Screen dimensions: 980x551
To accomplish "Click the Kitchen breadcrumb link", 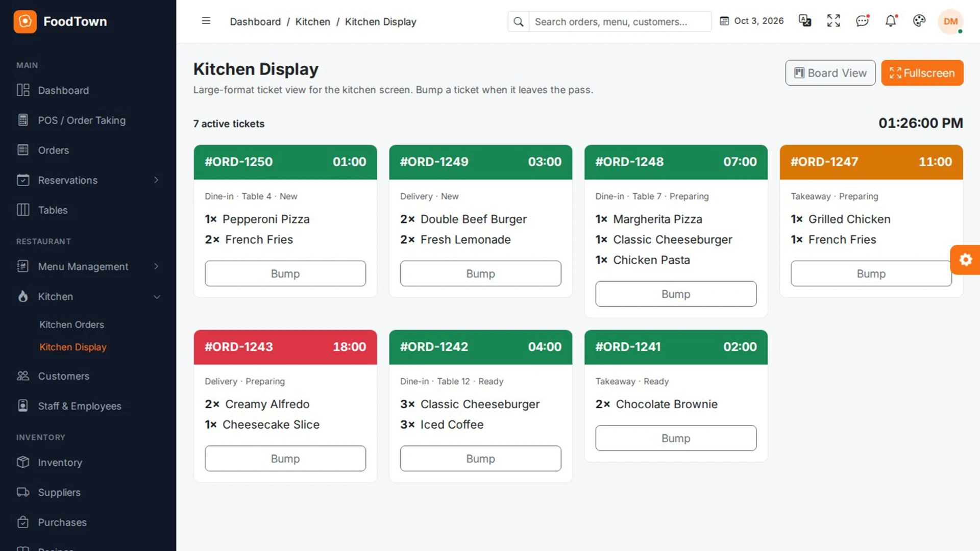I will coord(312,21).
